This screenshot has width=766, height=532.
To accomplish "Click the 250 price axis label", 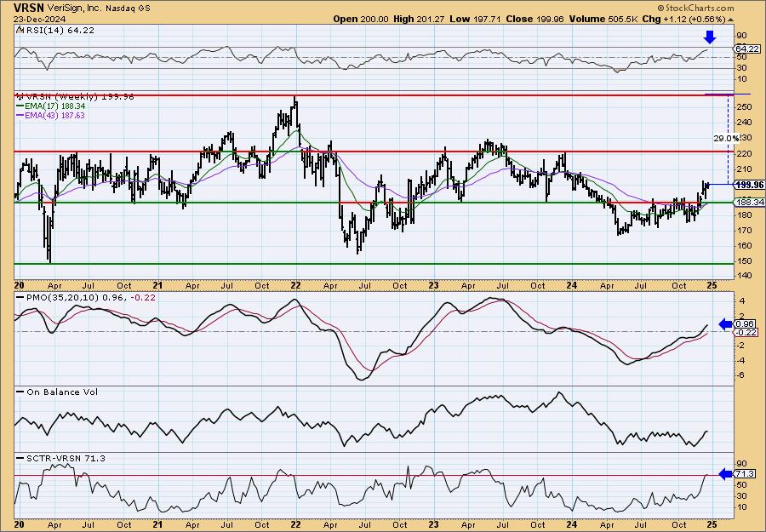I will (744, 107).
